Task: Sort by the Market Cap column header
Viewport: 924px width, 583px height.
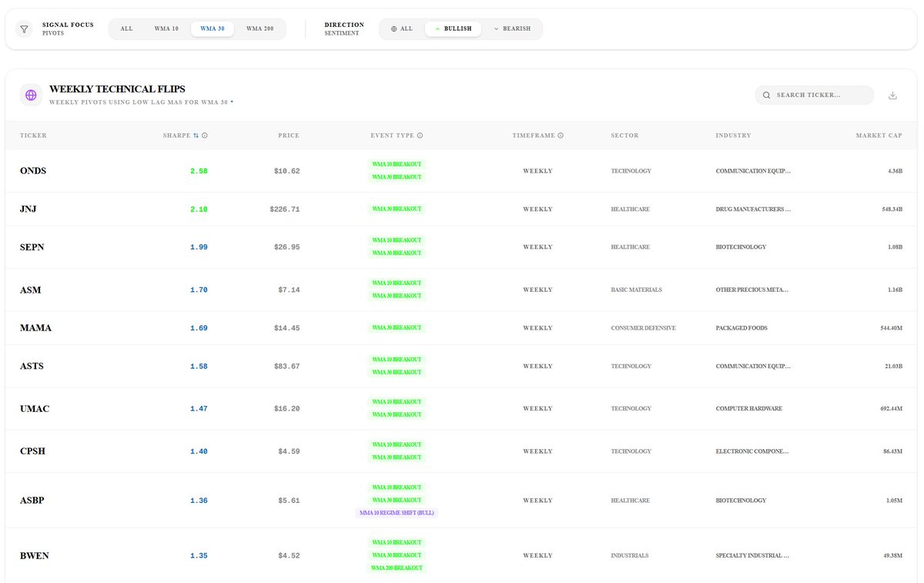Action: click(x=879, y=136)
